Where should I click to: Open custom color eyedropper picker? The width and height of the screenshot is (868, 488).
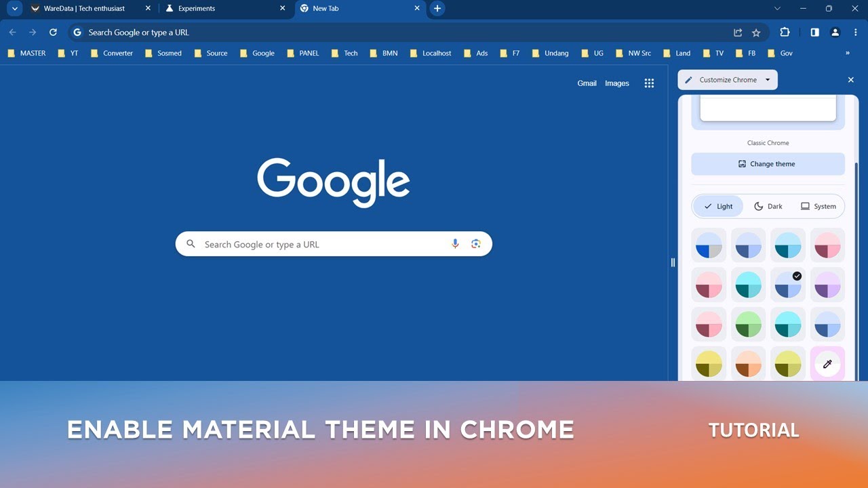point(827,364)
